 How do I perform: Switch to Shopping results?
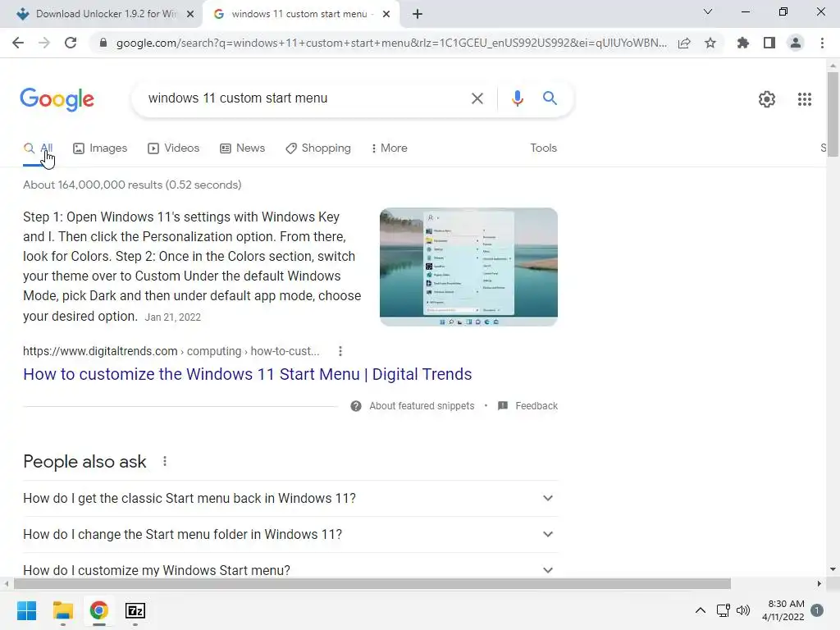click(x=318, y=148)
